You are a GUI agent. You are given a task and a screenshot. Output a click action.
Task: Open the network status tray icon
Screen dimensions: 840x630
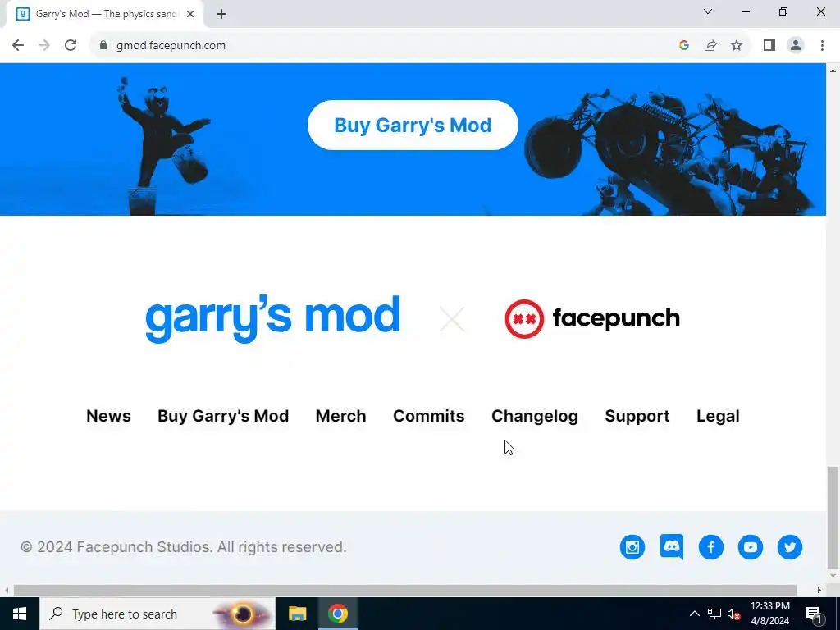pyautogui.click(x=714, y=614)
